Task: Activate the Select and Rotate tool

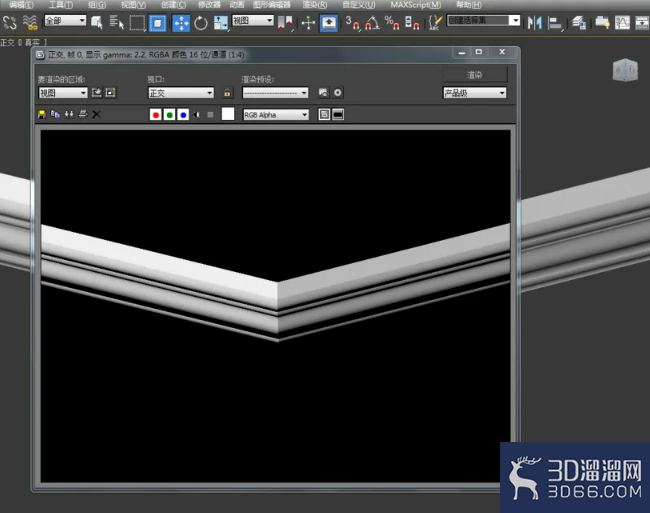Action: 201,23
